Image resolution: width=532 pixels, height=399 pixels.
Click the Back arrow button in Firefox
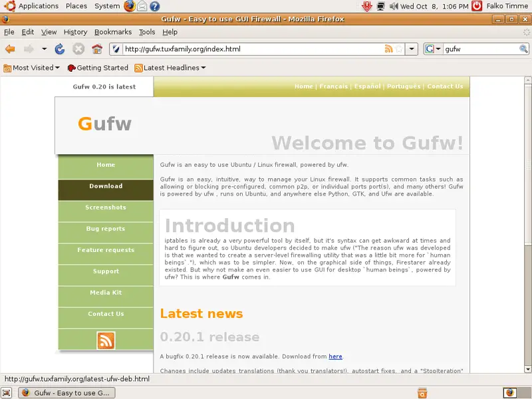10,49
